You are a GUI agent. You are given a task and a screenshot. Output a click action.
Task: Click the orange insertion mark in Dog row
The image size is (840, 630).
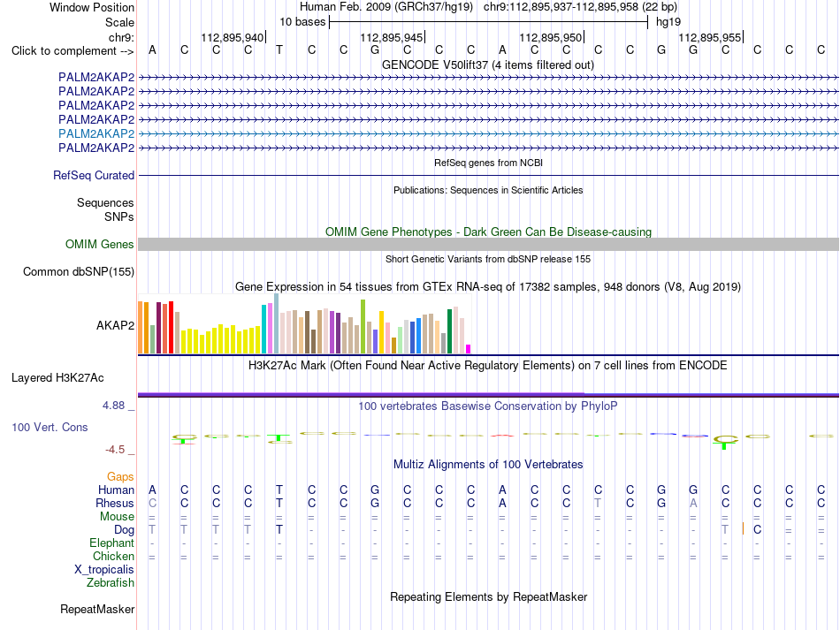(x=743, y=529)
